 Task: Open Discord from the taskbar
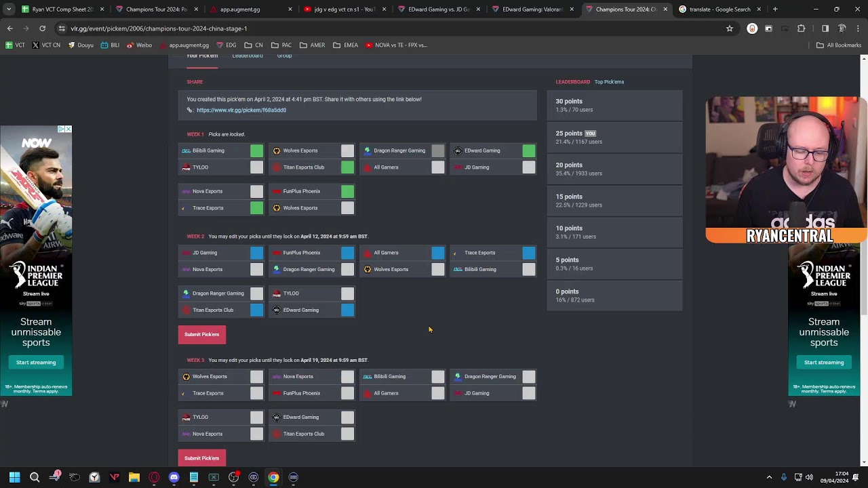point(174,477)
